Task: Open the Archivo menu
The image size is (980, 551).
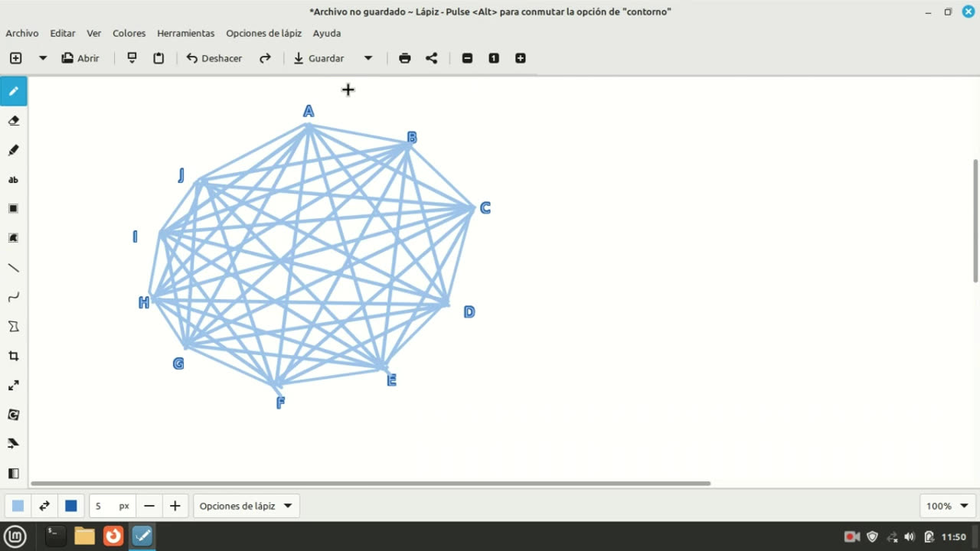Action: pyautogui.click(x=22, y=33)
